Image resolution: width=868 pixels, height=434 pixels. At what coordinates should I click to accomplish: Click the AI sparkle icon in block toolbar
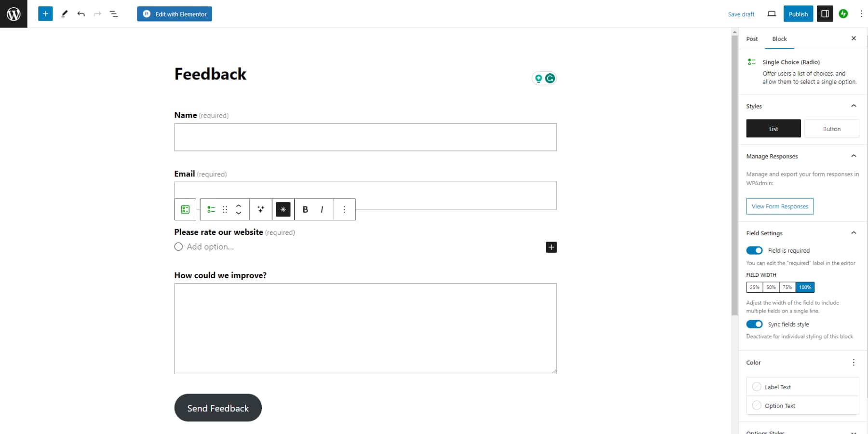pyautogui.click(x=260, y=209)
